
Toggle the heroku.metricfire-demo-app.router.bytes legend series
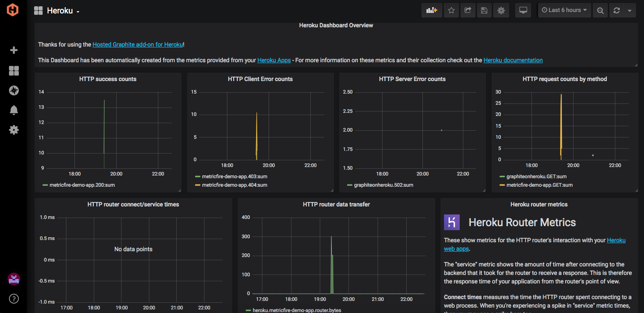[297, 310]
